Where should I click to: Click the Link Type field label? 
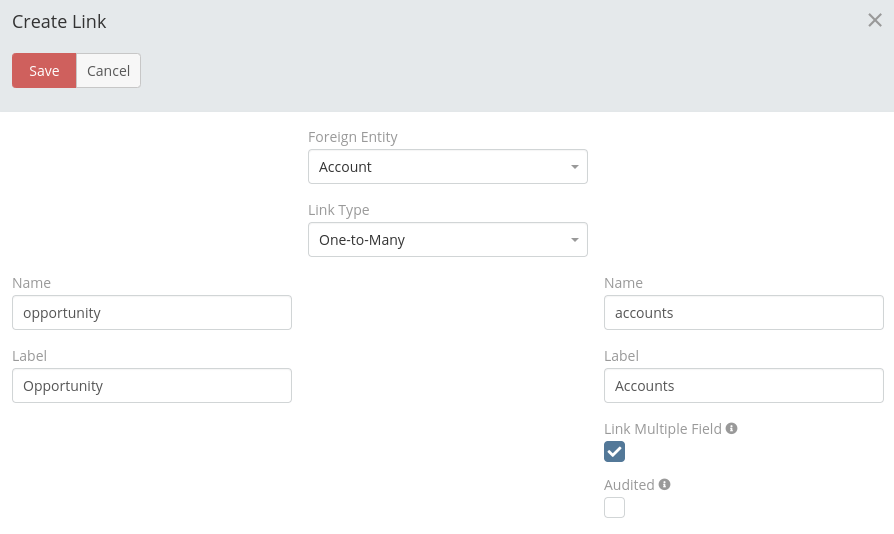pyautogui.click(x=338, y=210)
